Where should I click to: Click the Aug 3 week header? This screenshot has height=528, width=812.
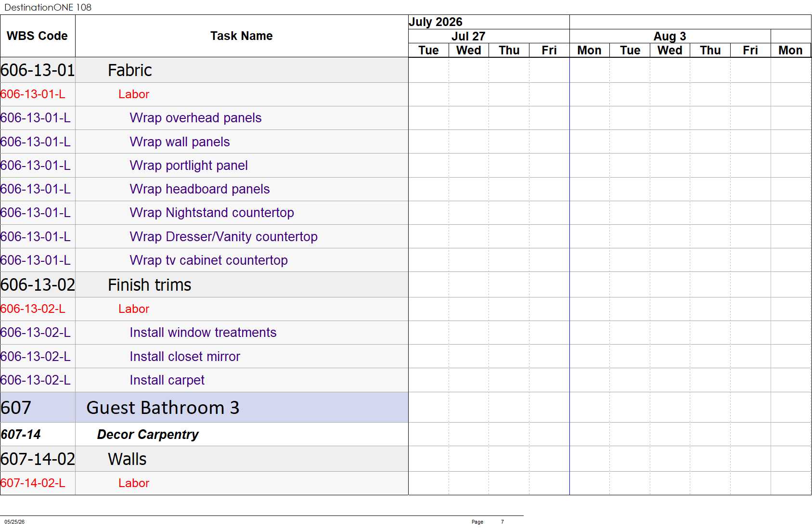click(670, 37)
